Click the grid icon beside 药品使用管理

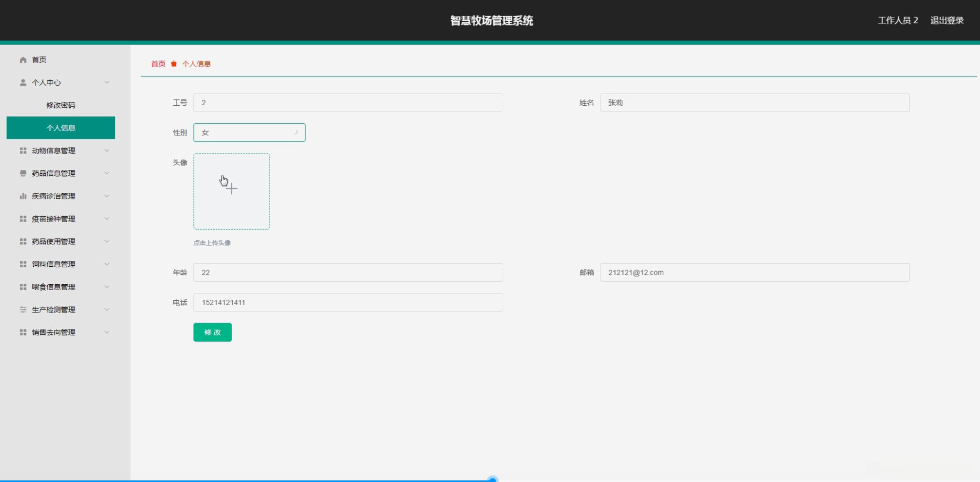23,241
